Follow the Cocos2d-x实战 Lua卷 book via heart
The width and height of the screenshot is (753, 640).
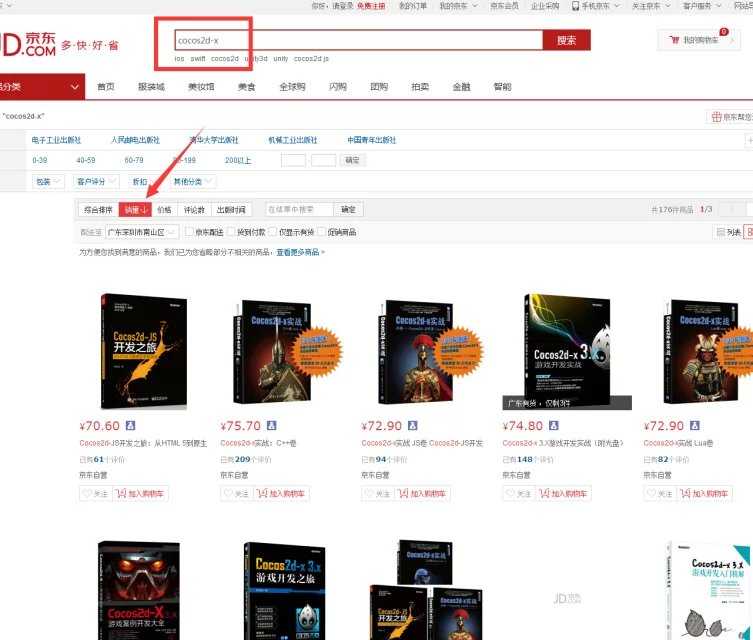pos(660,494)
